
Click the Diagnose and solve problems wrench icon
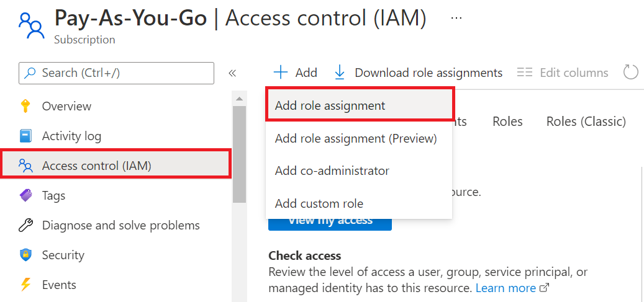pos(25,225)
